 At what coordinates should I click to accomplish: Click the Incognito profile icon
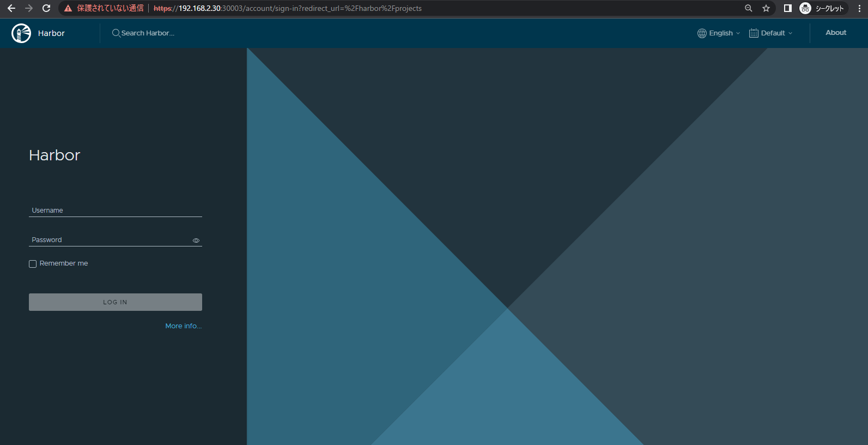[805, 8]
